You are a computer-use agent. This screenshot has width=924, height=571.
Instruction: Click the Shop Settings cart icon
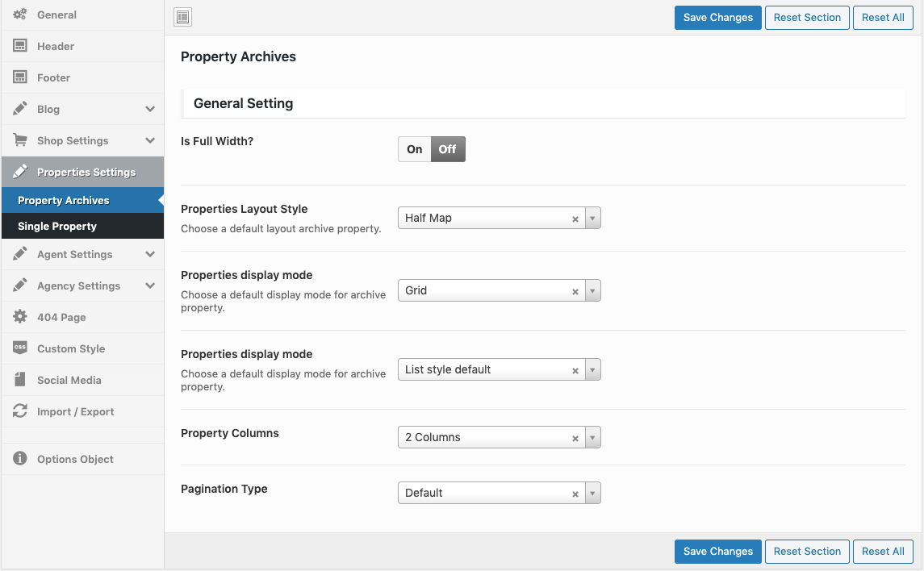pos(20,140)
